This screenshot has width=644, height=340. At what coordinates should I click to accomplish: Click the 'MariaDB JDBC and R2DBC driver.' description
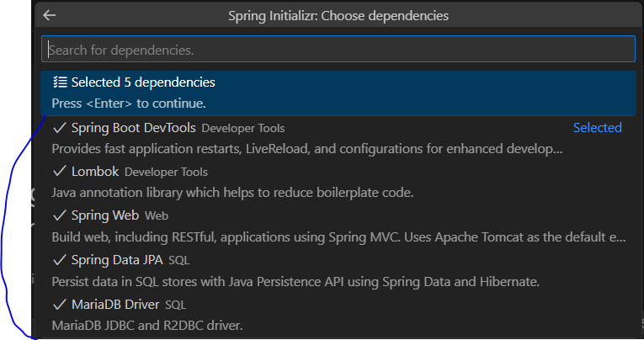pyautogui.click(x=147, y=326)
